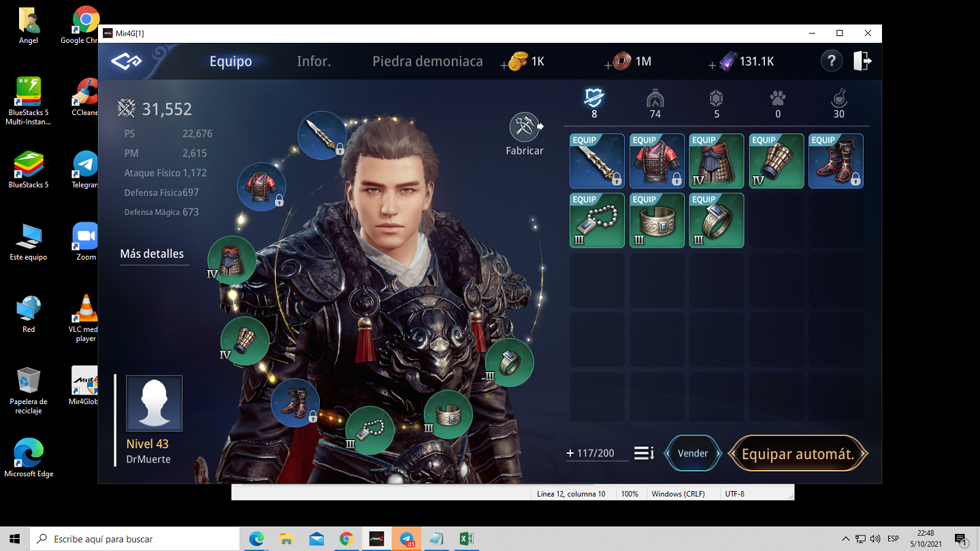Select the pet paw inventory category
980x551 pixels.
[x=778, y=104]
